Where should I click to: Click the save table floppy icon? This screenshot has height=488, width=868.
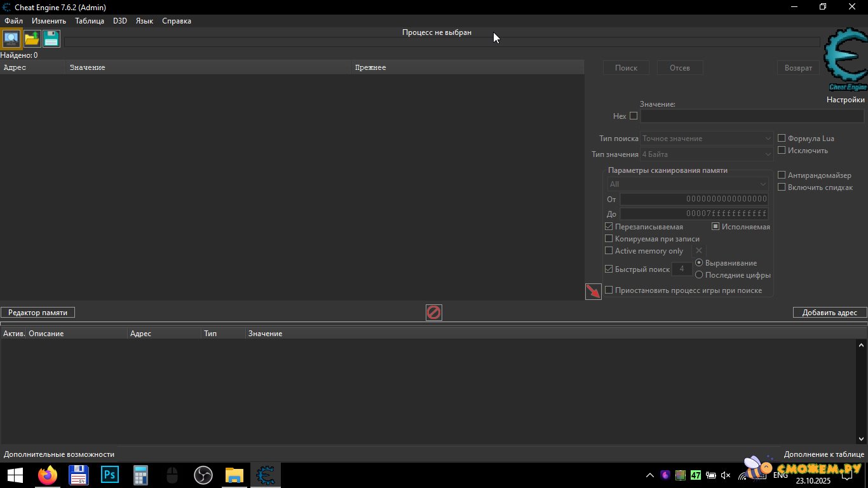pos(51,39)
